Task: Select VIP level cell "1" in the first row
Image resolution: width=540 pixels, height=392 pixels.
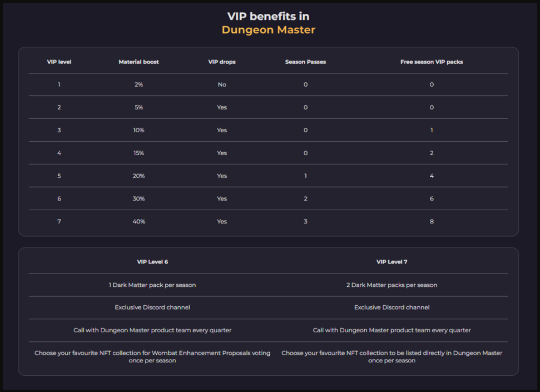Action: (59, 85)
